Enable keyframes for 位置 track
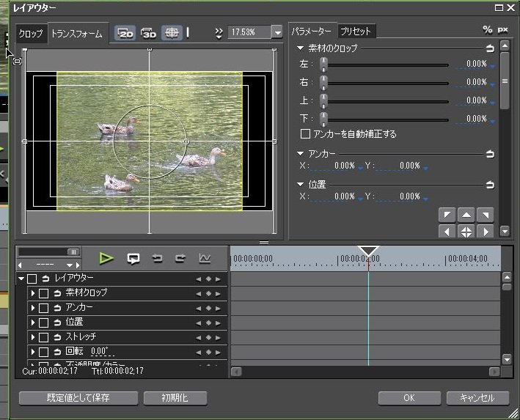Viewport: 520px width, 420px height. click(43, 323)
